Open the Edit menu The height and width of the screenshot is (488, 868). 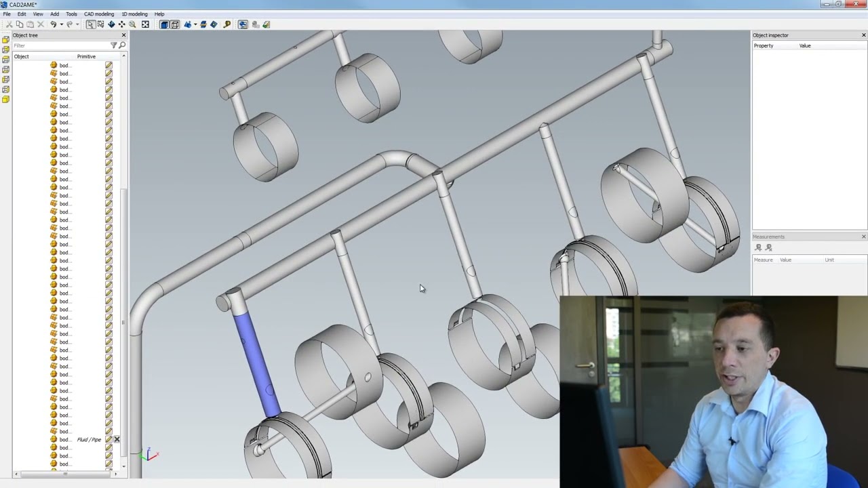point(22,14)
